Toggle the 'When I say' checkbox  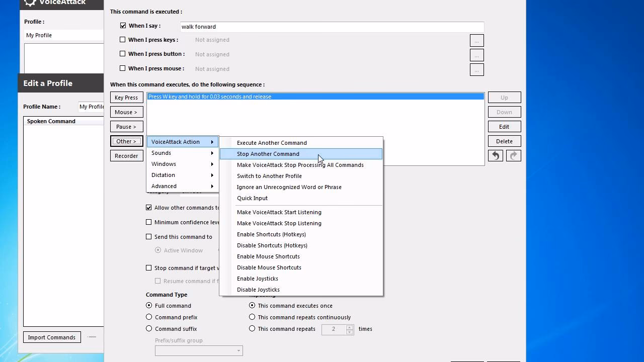(x=123, y=26)
